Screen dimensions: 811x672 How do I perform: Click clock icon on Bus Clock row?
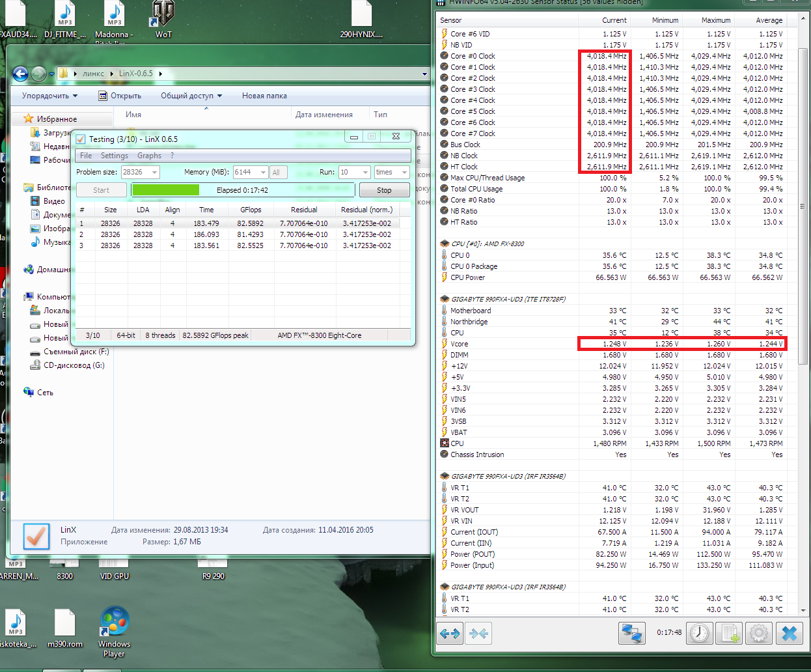pos(445,145)
